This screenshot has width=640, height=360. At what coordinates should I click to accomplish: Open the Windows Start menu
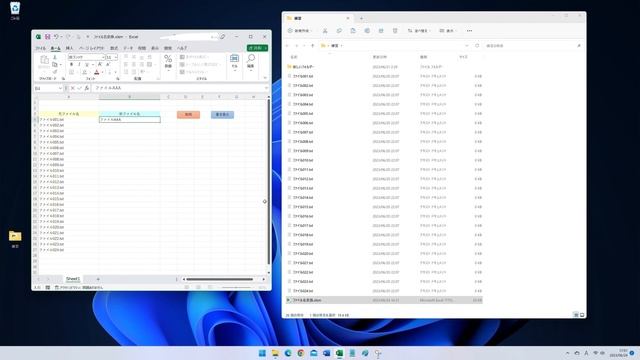point(262,353)
